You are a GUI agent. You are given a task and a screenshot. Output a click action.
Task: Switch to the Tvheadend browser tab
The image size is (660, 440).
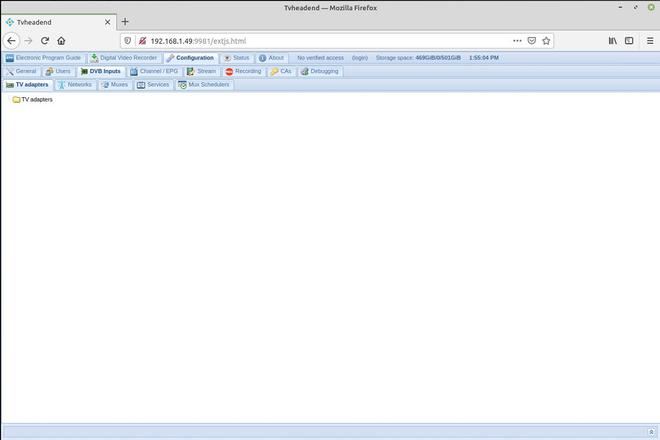point(59,22)
